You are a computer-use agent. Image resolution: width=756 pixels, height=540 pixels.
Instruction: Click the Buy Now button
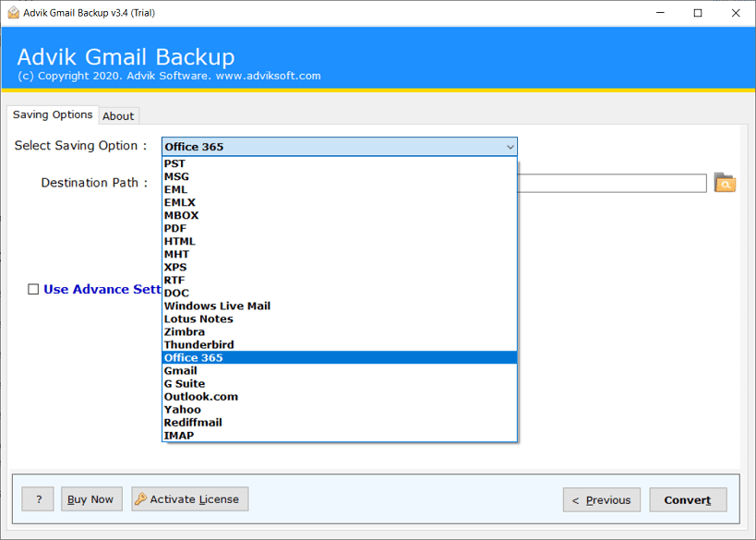point(91,499)
